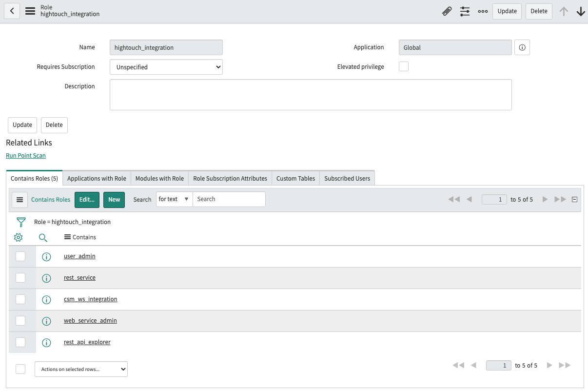Open more options three-dots icon
Screen dimensions: 588x392
483,11
